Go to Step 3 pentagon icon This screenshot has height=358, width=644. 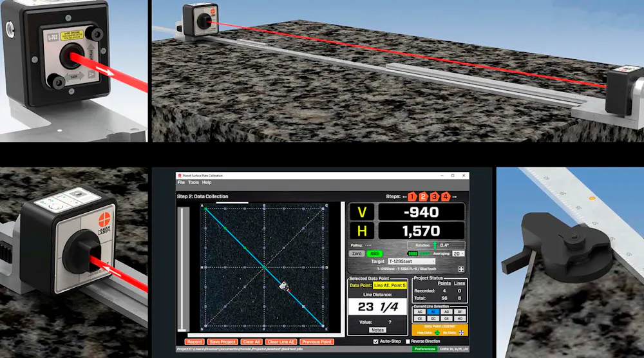(434, 196)
